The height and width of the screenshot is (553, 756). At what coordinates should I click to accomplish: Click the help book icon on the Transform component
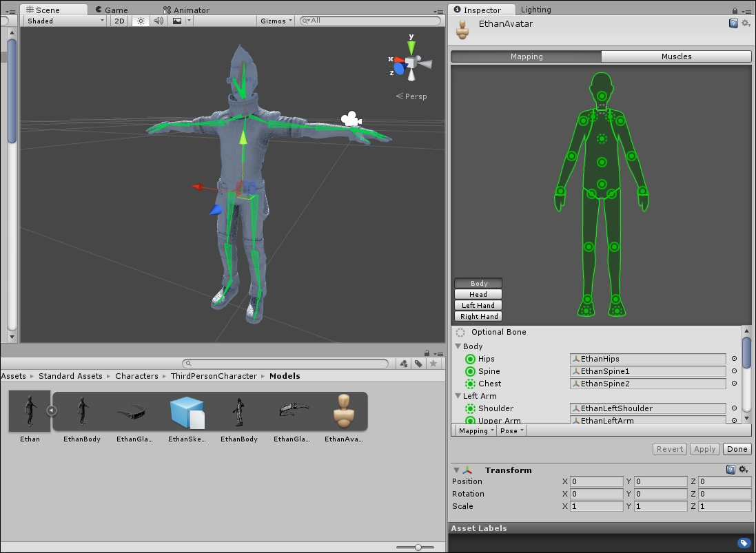(731, 470)
